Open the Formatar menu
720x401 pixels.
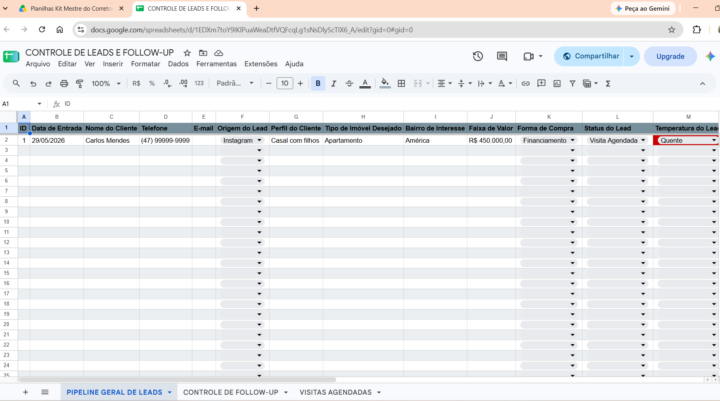click(145, 64)
